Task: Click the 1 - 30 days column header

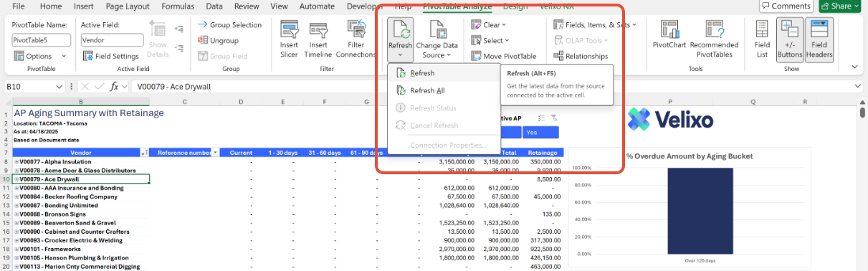Action: point(282,153)
